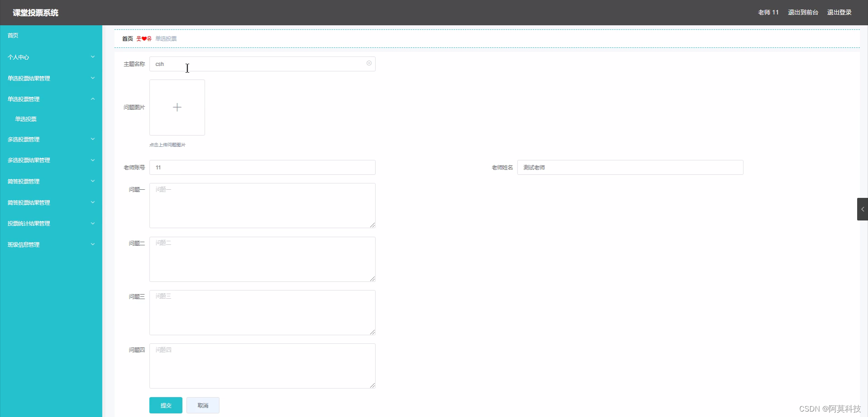Expand the 简答投票管理 chevron
Viewport: 868px width, 417px height.
click(x=93, y=181)
